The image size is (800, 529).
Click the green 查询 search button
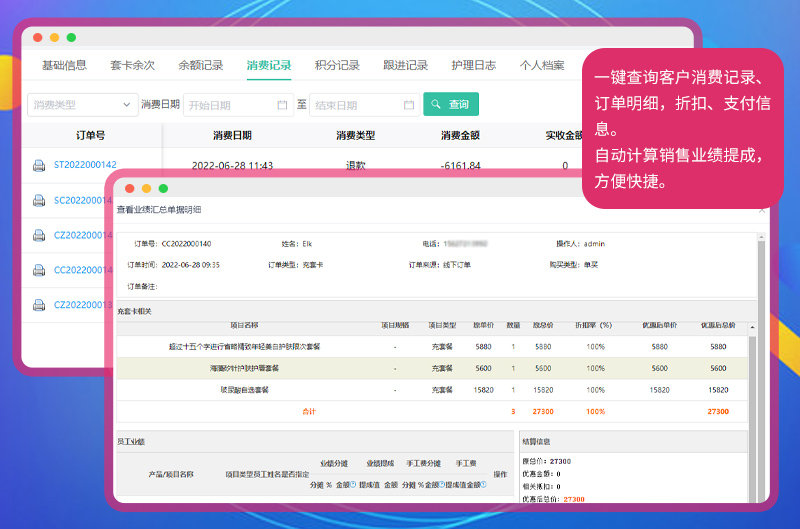(450, 105)
